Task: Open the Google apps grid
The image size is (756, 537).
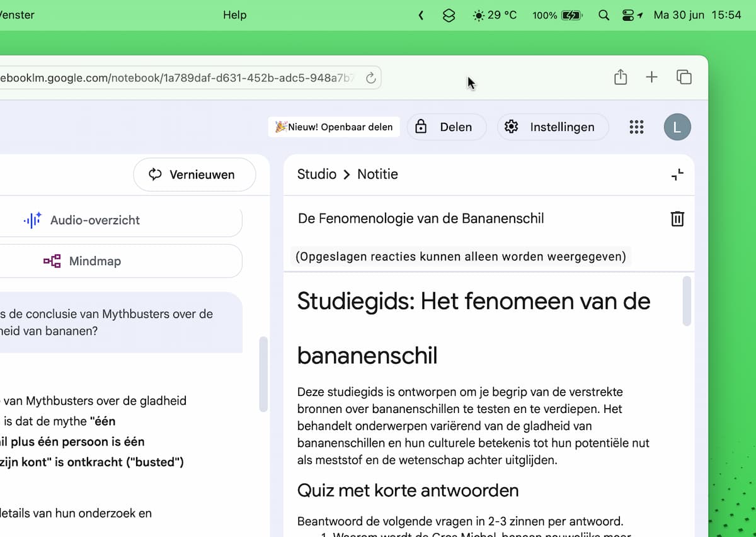Action: [x=636, y=127]
